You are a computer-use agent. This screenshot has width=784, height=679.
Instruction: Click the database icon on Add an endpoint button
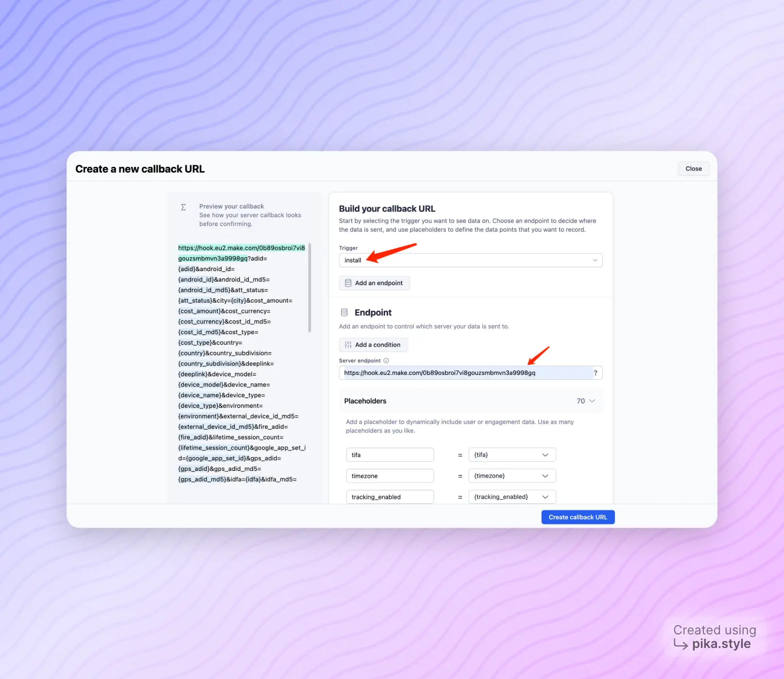pyautogui.click(x=348, y=283)
